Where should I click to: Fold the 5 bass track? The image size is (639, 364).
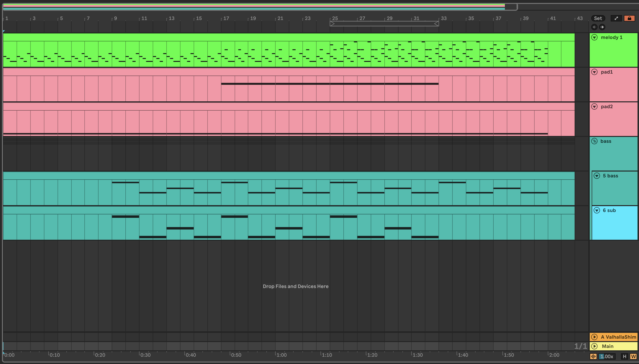pos(597,176)
